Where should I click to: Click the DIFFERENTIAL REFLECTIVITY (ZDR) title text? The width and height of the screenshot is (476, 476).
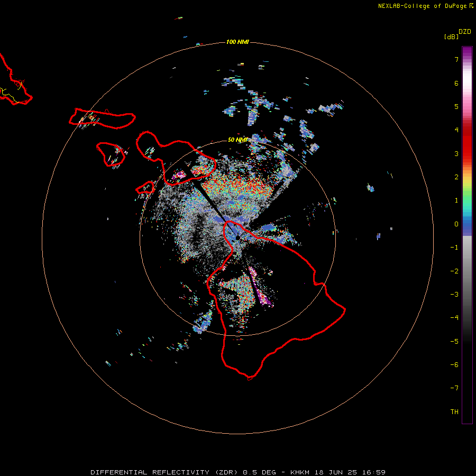tap(164, 472)
